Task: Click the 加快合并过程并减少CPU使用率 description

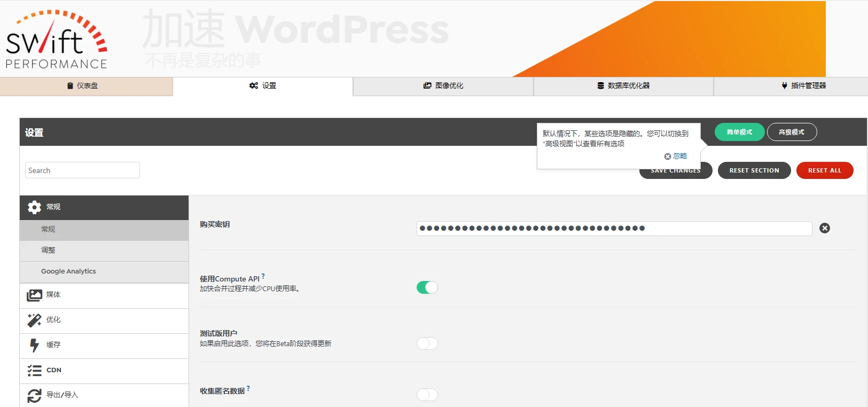Action: pyautogui.click(x=249, y=289)
